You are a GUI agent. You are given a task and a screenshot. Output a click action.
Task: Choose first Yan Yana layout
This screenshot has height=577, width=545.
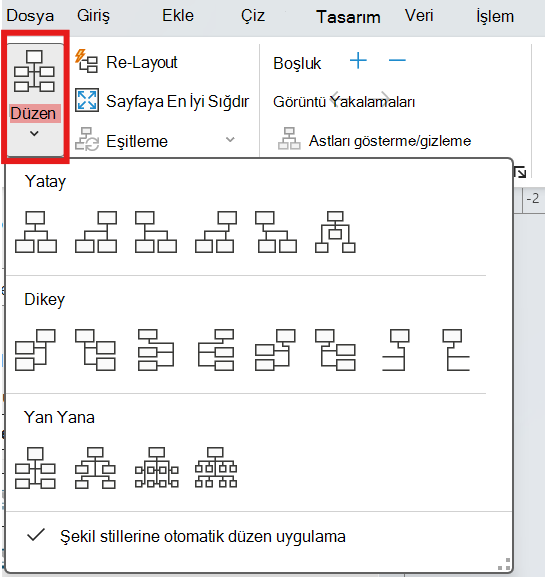[35, 468]
